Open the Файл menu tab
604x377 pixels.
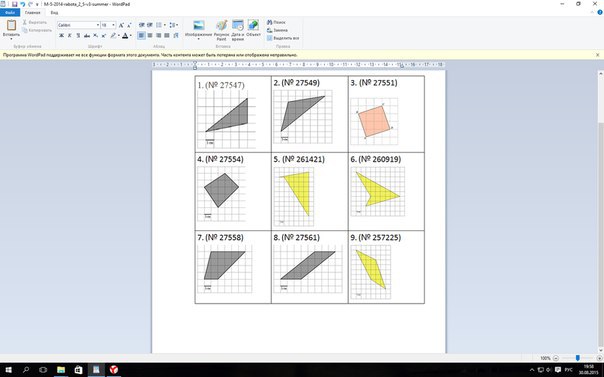click(10, 13)
